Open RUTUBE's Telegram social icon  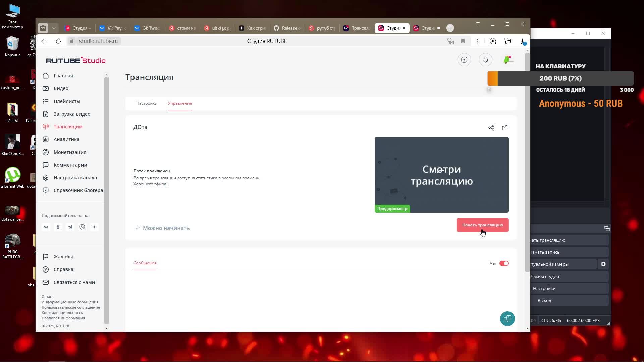[x=70, y=227]
